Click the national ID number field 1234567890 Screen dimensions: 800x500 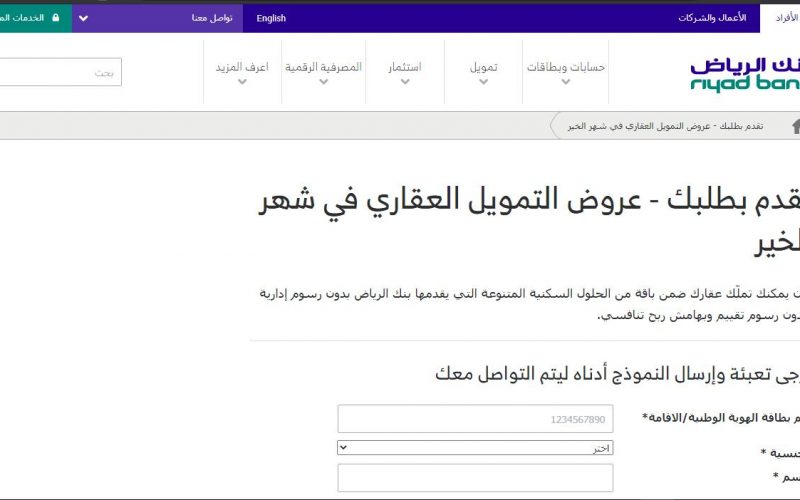point(475,419)
